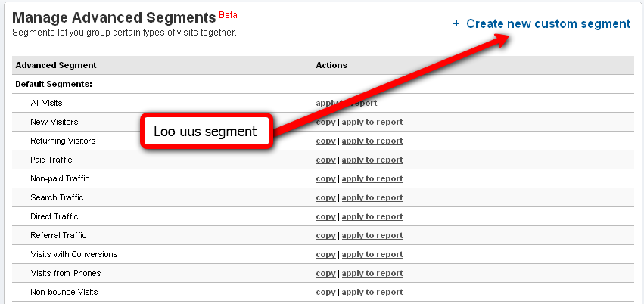The height and width of the screenshot is (304, 644).
Task: Apply Non-bounce Visits segment to report
Action: tap(372, 292)
